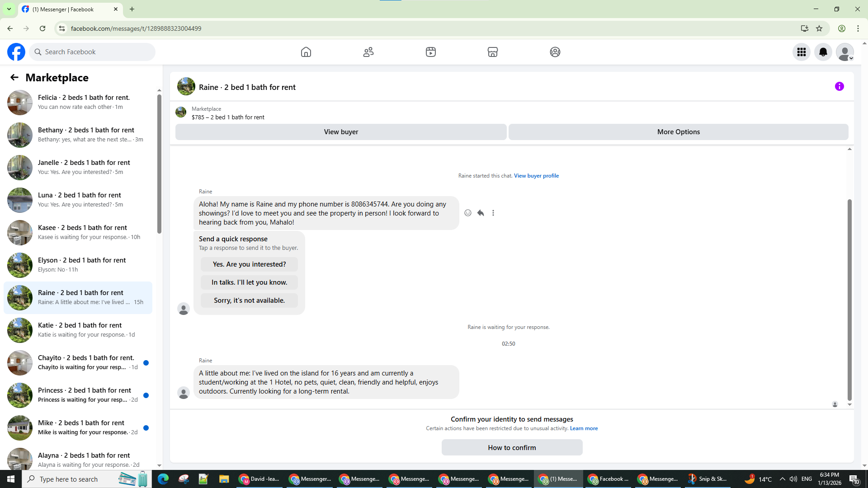Open the Friends icon in top navigation

point(368,52)
